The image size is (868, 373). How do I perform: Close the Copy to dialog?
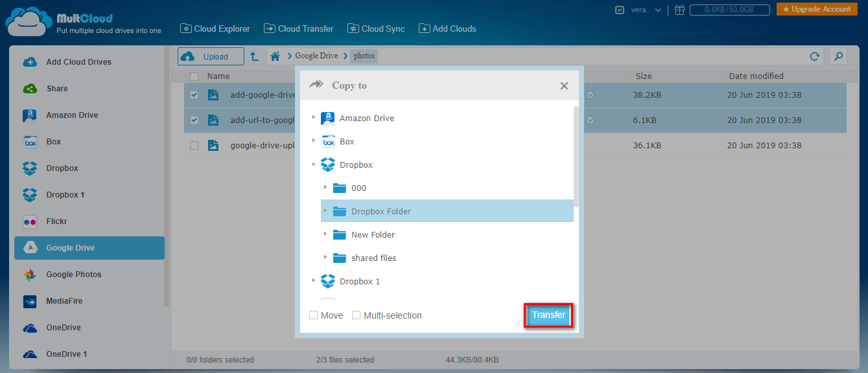[x=564, y=85]
